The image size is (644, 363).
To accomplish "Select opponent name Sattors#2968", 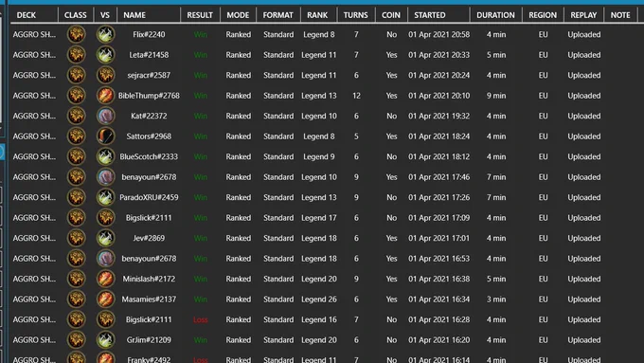I will (149, 136).
